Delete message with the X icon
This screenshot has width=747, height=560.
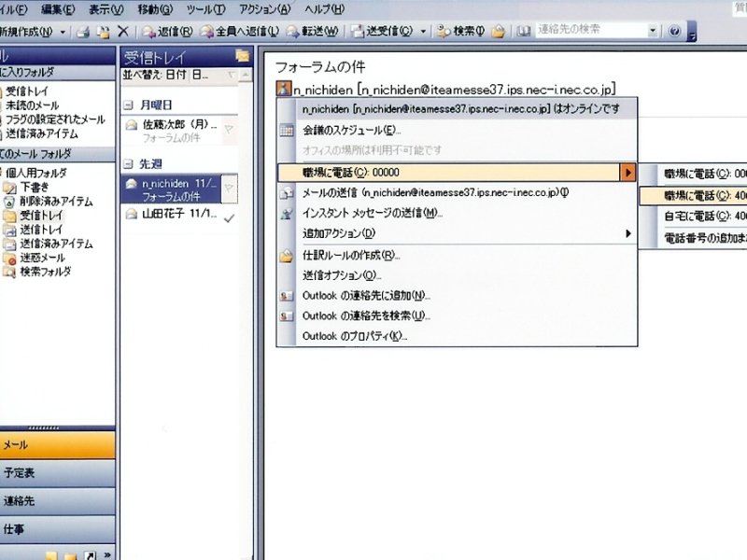point(123,32)
